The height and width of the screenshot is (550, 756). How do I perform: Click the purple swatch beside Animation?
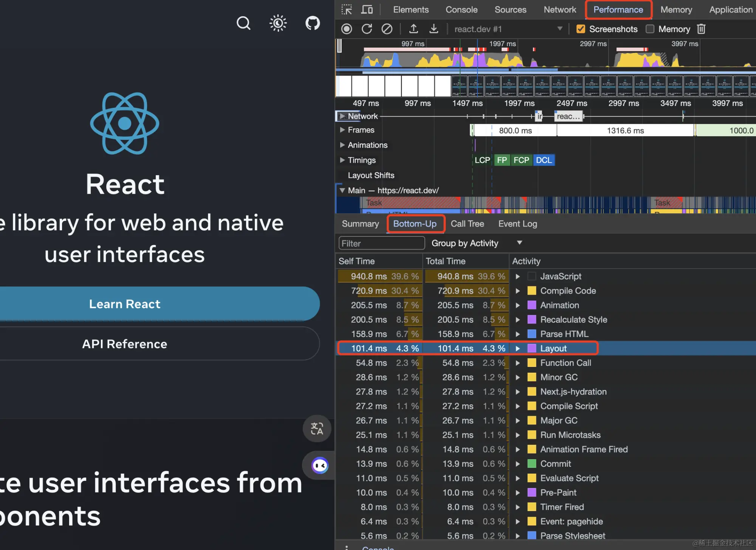pos(532,305)
